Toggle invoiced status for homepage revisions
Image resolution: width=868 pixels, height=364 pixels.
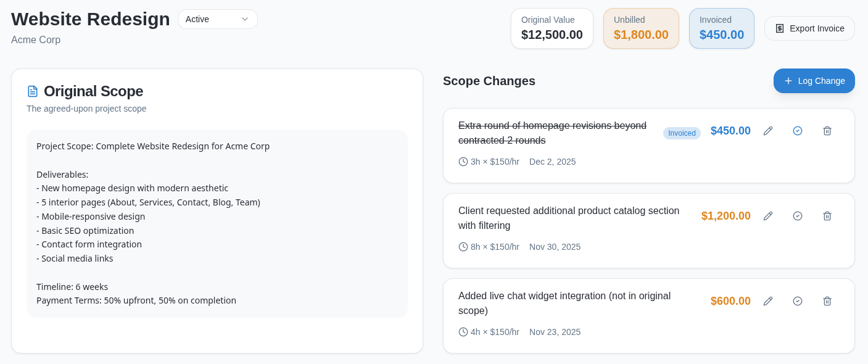tap(798, 131)
